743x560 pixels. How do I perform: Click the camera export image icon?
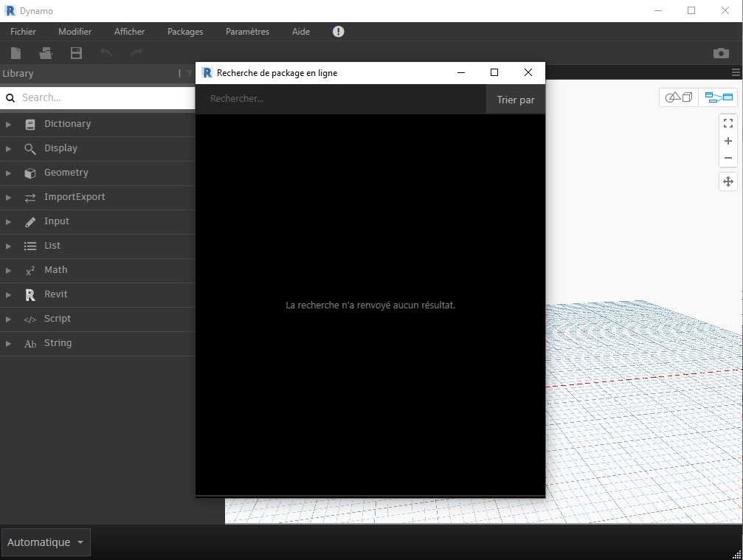tap(721, 53)
